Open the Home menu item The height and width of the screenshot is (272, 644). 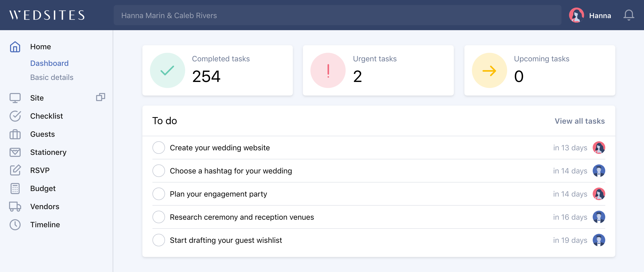pos(41,47)
